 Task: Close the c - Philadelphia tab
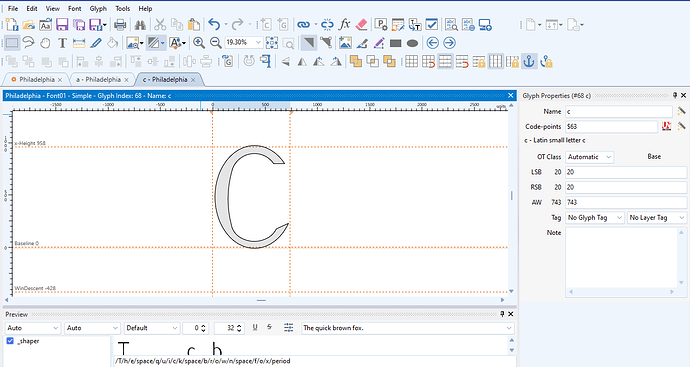point(193,80)
